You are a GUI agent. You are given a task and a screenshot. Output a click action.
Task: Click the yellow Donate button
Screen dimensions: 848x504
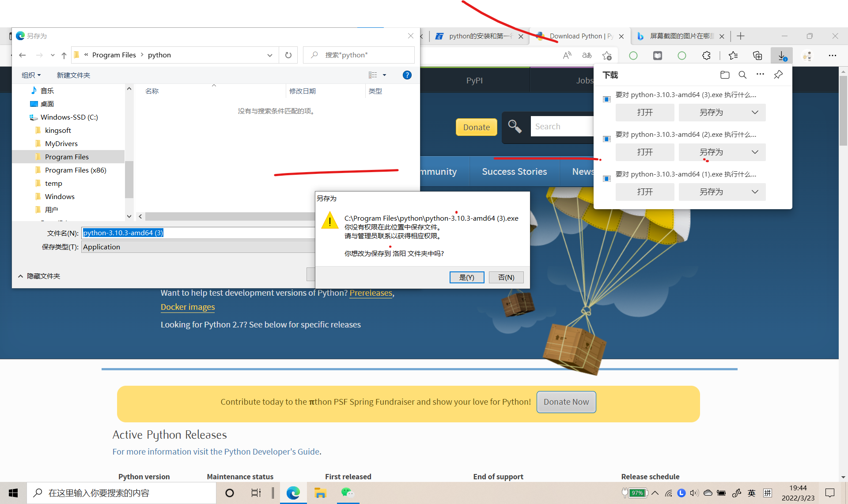(x=477, y=127)
